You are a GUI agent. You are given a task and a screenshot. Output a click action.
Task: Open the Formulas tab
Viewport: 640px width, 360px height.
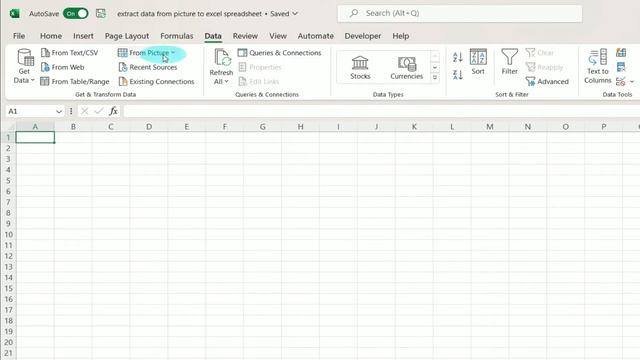tap(177, 36)
